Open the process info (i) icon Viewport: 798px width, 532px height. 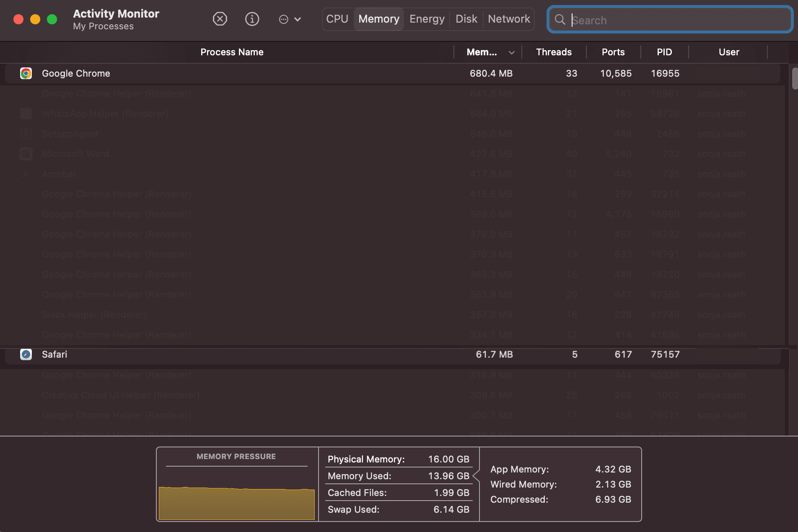[x=252, y=19]
